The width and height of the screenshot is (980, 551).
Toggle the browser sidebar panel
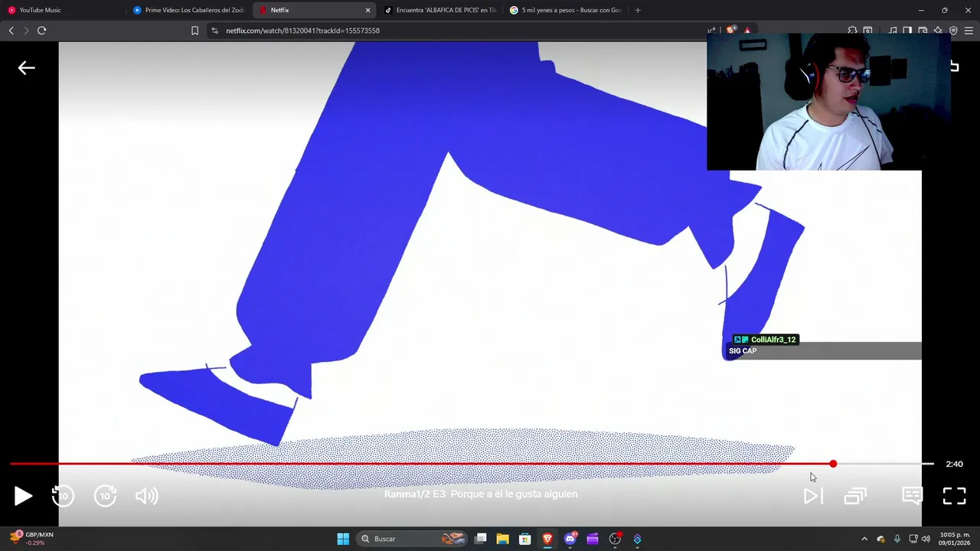907,31
